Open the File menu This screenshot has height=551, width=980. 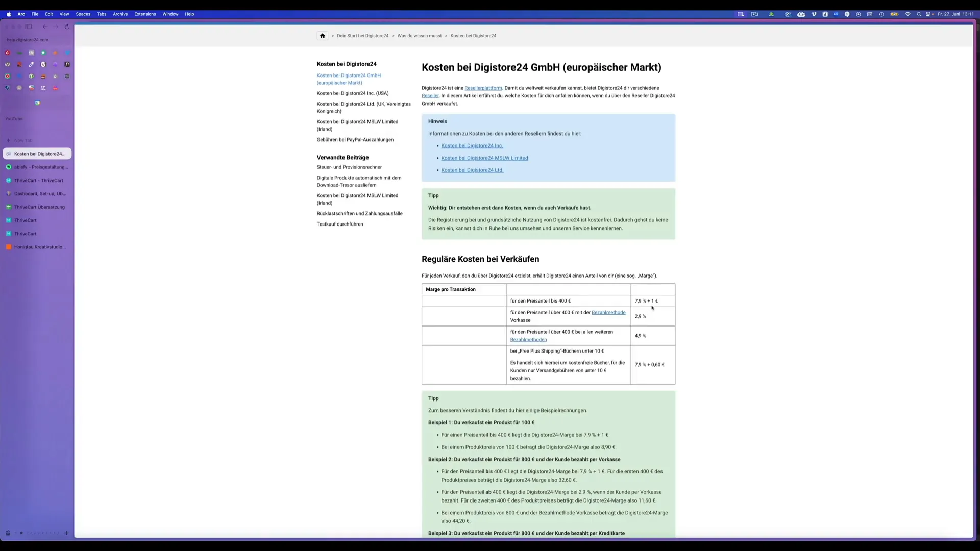pyautogui.click(x=35, y=14)
